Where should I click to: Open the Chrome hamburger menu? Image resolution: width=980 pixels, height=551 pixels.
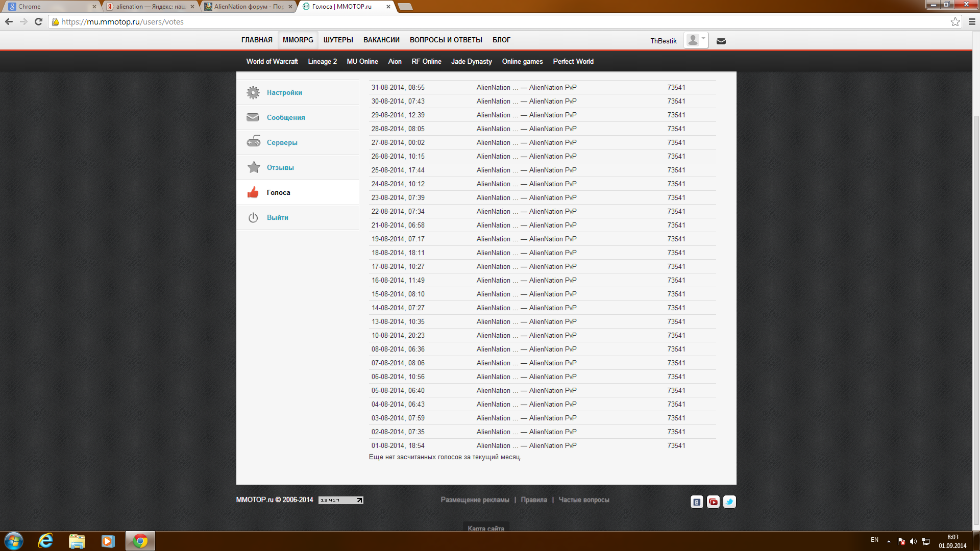click(x=972, y=22)
